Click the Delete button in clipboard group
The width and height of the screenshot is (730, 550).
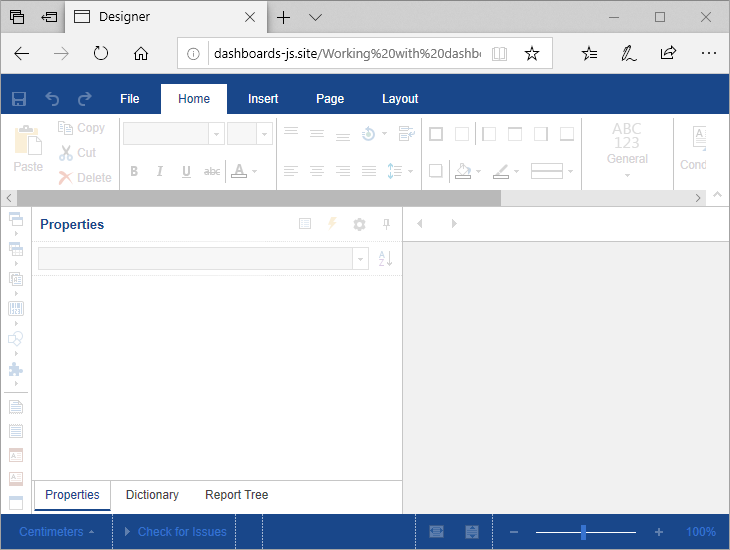(x=85, y=178)
